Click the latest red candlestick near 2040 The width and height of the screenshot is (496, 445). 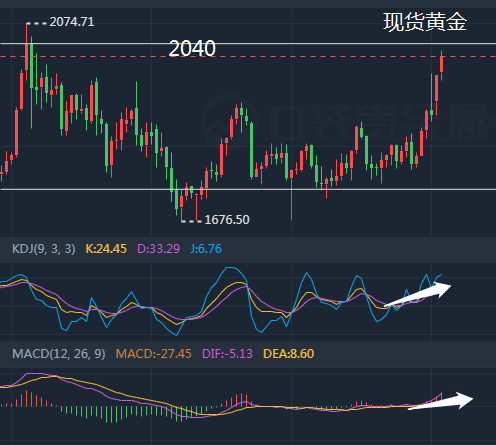click(442, 64)
